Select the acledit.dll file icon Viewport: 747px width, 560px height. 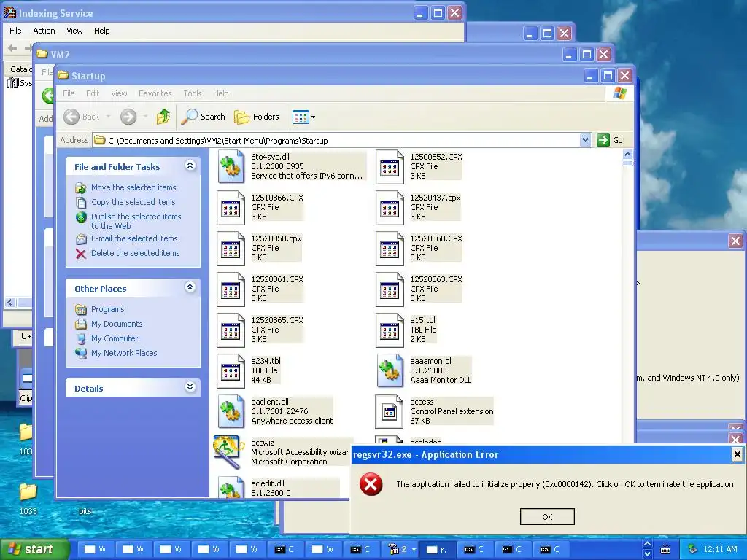pos(231,488)
